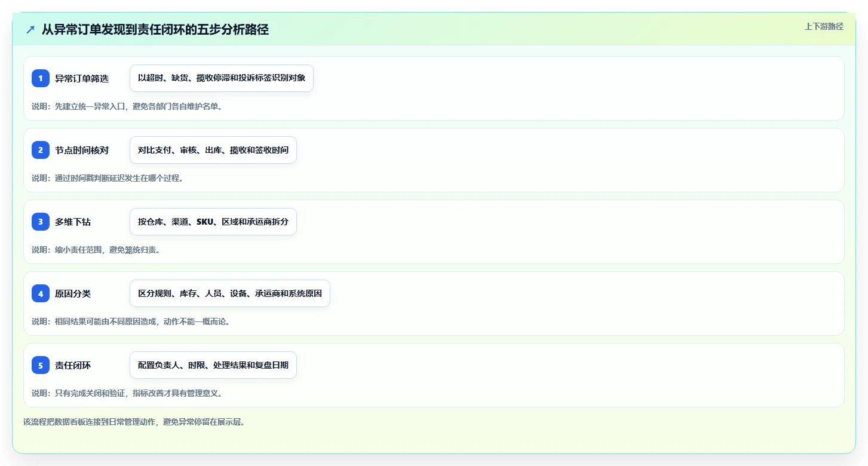Screen dimensions: 868x466
Task: Select step number 1 badge
Action: point(41,78)
